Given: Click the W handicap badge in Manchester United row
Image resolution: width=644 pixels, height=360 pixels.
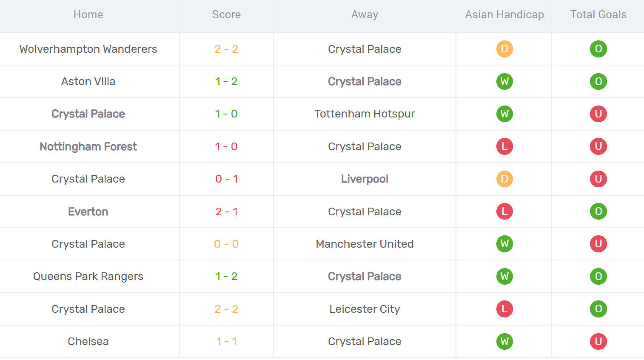Looking at the screenshot, I should click(504, 244).
